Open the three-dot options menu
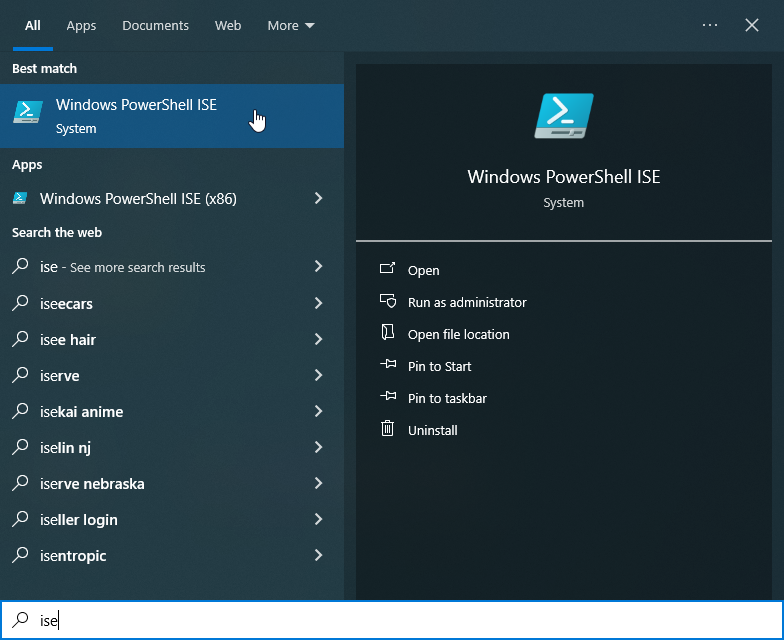Viewport: 784px width, 640px height. tap(710, 25)
